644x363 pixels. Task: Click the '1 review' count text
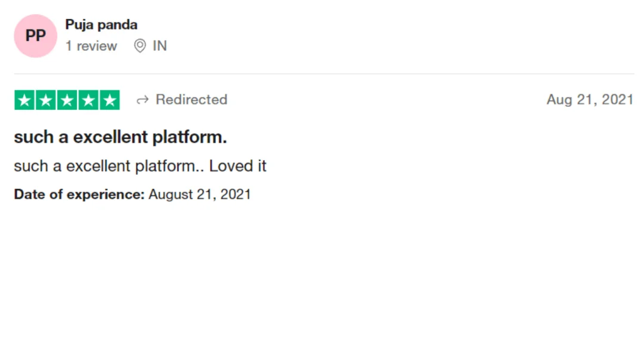tap(91, 45)
